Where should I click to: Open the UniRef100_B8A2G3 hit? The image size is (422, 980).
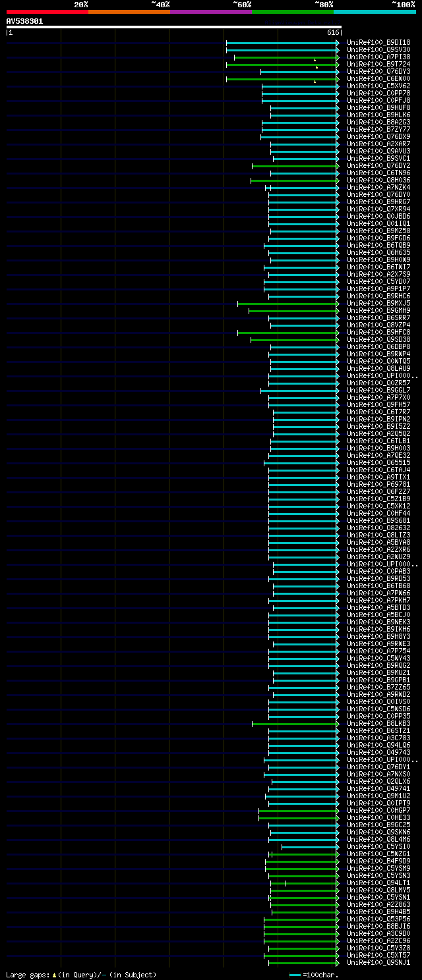point(378,122)
